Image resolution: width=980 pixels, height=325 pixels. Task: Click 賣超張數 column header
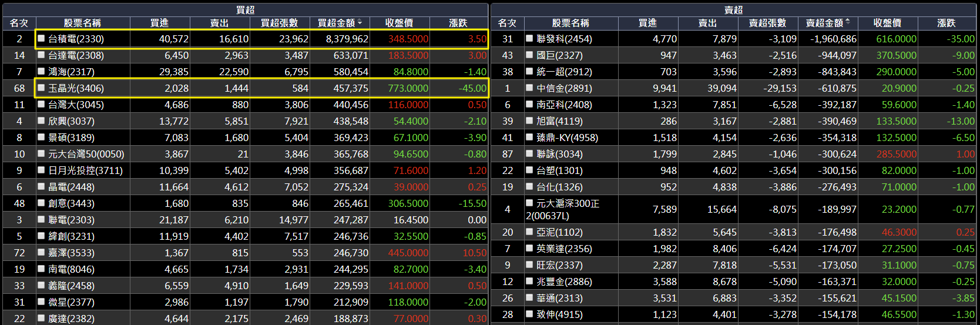pyautogui.click(x=768, y=23)
